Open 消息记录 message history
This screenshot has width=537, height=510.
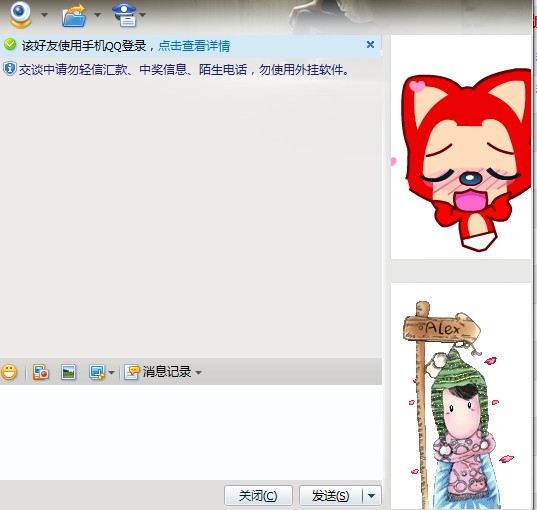[158, 372]
